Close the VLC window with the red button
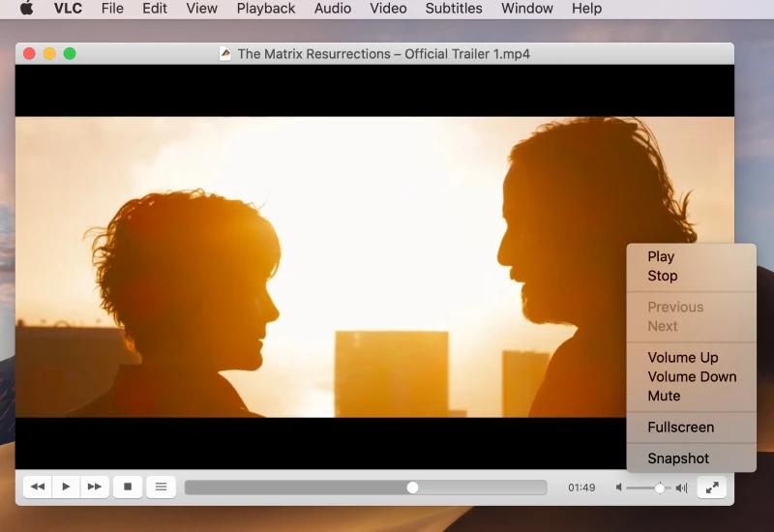The height and width of the screenshot is (532, 774). pyautogui.click(x=29, y=54)
